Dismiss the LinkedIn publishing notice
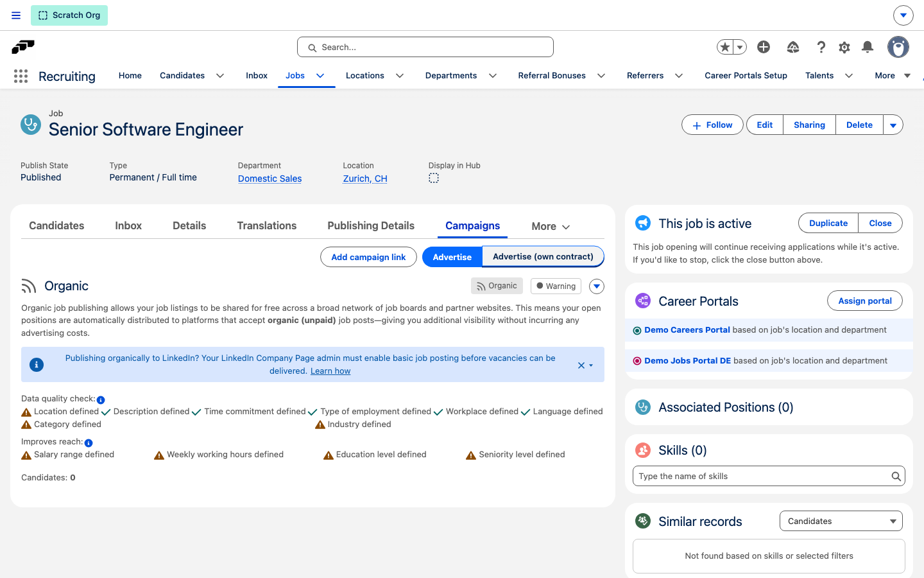 coord(581,365)
